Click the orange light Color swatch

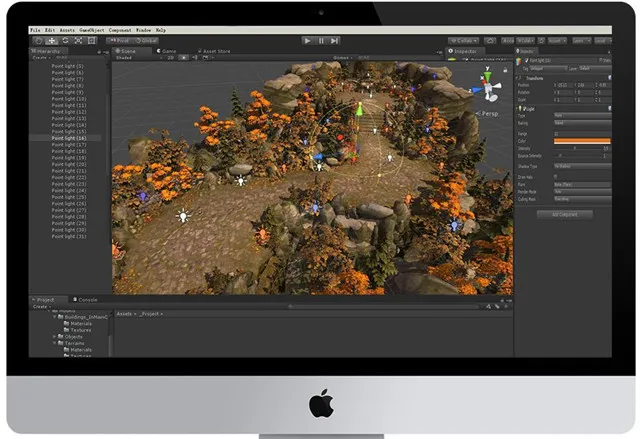pyautogui.click(x=581, y=141)
